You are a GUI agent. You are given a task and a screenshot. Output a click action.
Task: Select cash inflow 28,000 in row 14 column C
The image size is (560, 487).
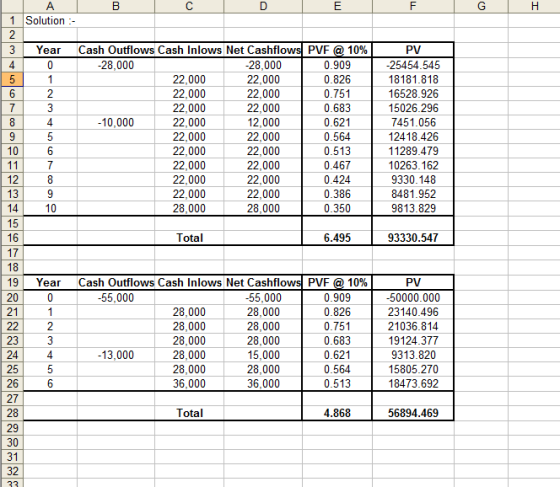pyautogui.click(x=189, y=208)
